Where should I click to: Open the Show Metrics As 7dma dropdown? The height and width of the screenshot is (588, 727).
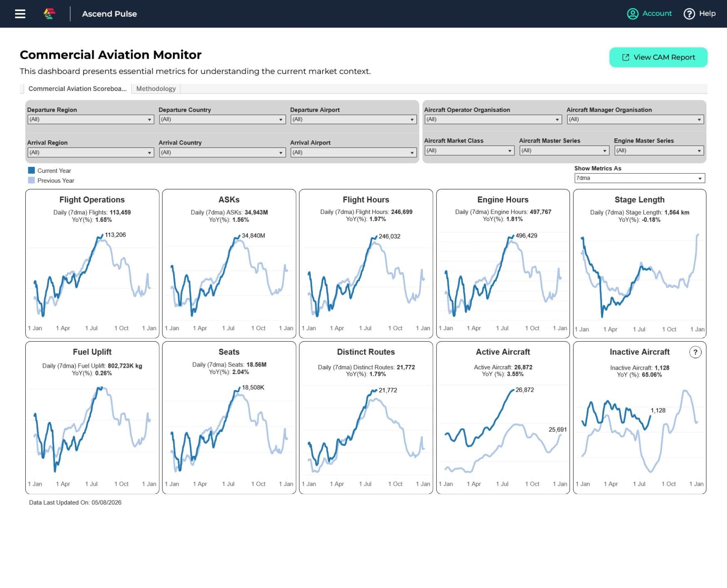pyautogui.click(x=639, y=178)
